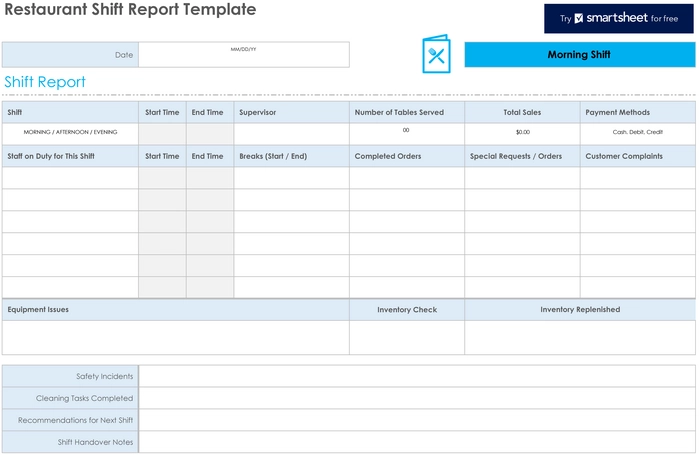This screenshot has height=455, width=699.
Task: Click the 00 tables served cell
Action: 407,134
